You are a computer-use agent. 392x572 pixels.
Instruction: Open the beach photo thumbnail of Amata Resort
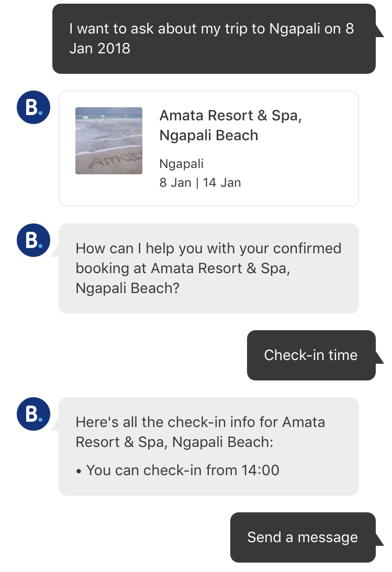pyautogui.click(x=109, y=140)
